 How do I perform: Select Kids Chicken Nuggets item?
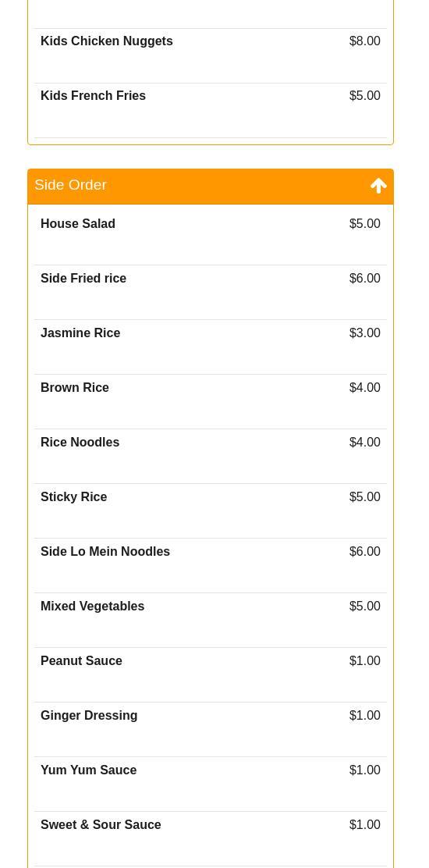click(x=211, y=56)
